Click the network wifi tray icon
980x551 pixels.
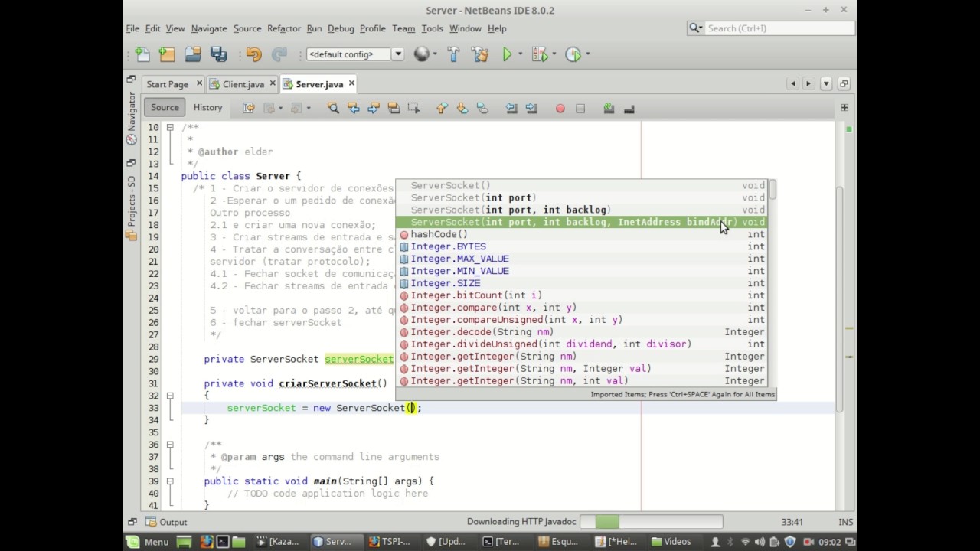coord(745,542)
